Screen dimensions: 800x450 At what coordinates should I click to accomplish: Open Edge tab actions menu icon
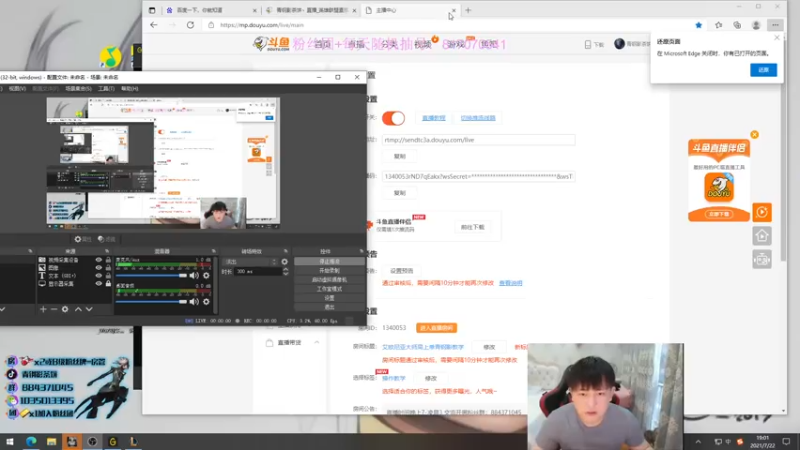pos(152,10)
